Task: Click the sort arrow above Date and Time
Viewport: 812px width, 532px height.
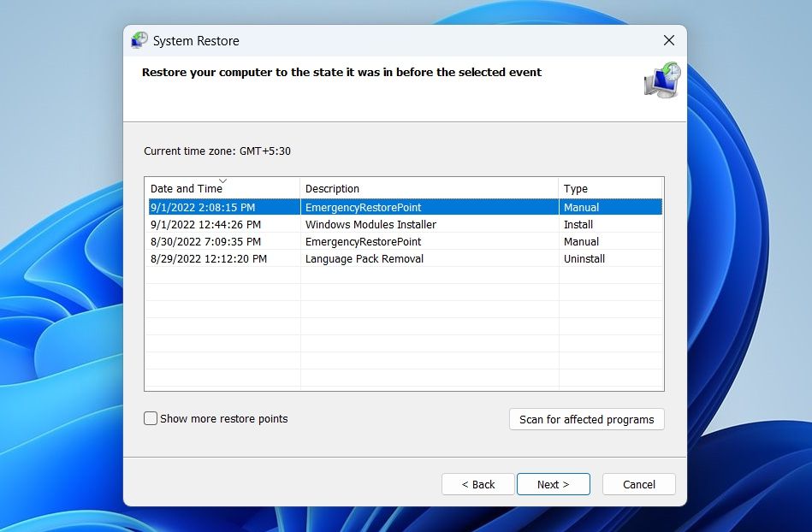Action: tap(222, 180)
